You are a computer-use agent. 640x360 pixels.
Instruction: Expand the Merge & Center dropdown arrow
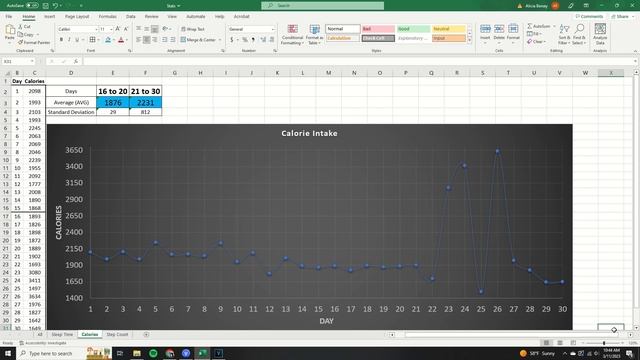pos(220,40)
